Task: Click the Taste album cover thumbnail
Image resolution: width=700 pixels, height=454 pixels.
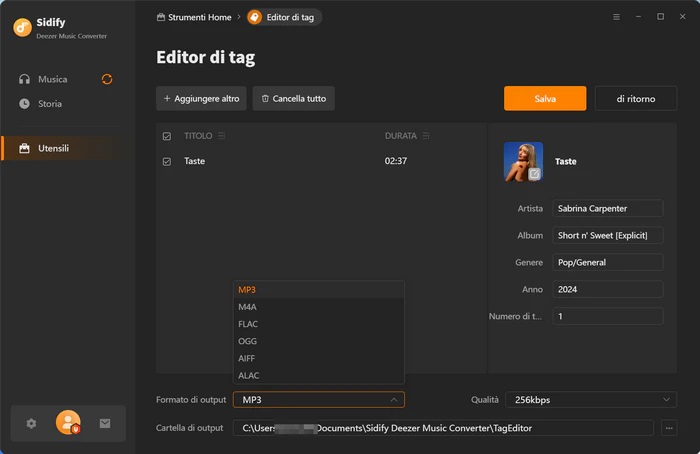Action: [x=523, y=162]
